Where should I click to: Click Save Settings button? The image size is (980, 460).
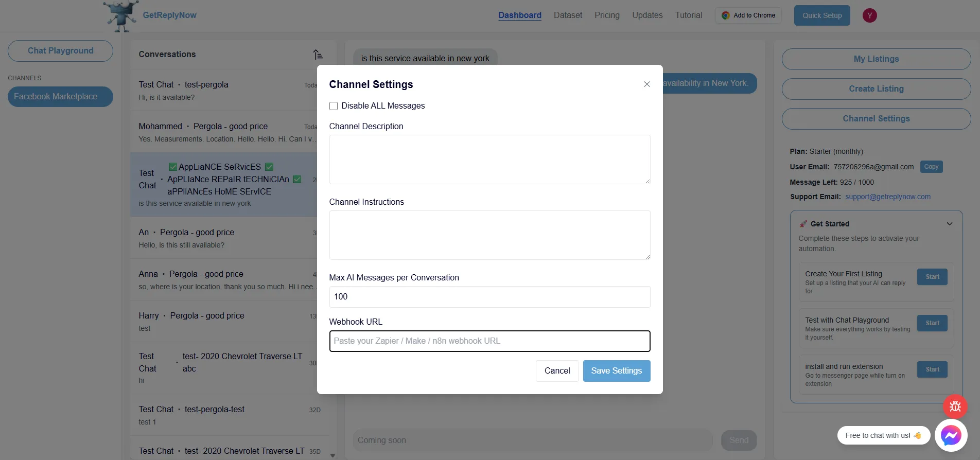pyautogui.click(x=617, y=371)
